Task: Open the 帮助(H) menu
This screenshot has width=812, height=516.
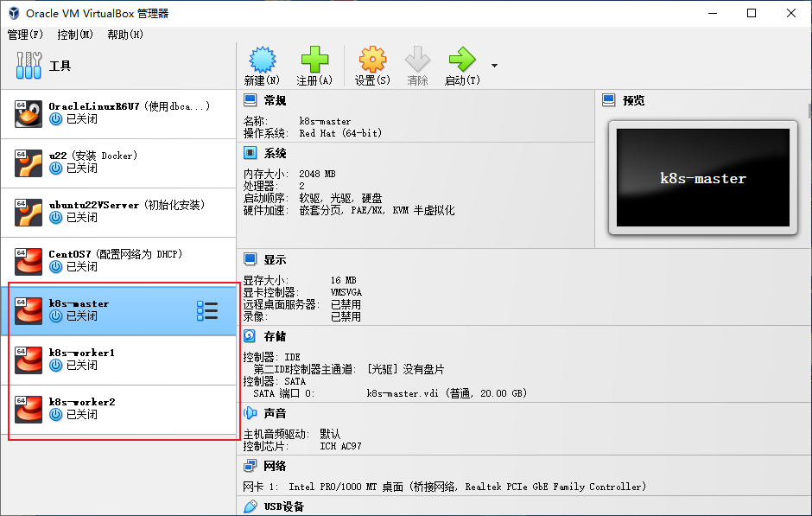Action: pyautogui.click(x=125, y=35)
